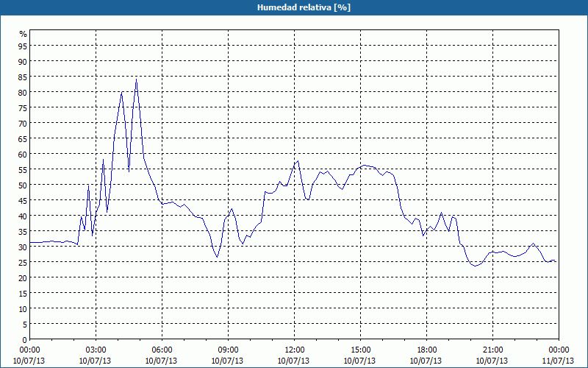Choose the '18:00' time axis label
Viewport: 588px width, 368px height.
426,350
